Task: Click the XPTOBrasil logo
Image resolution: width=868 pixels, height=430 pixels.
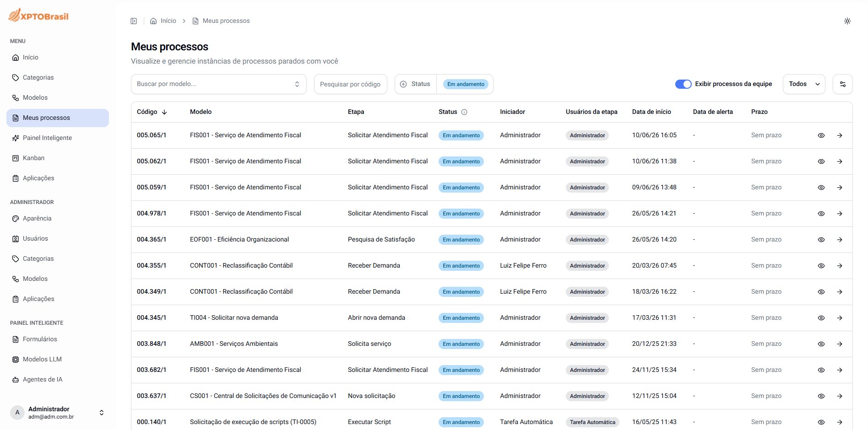Action: click(38, 15)
